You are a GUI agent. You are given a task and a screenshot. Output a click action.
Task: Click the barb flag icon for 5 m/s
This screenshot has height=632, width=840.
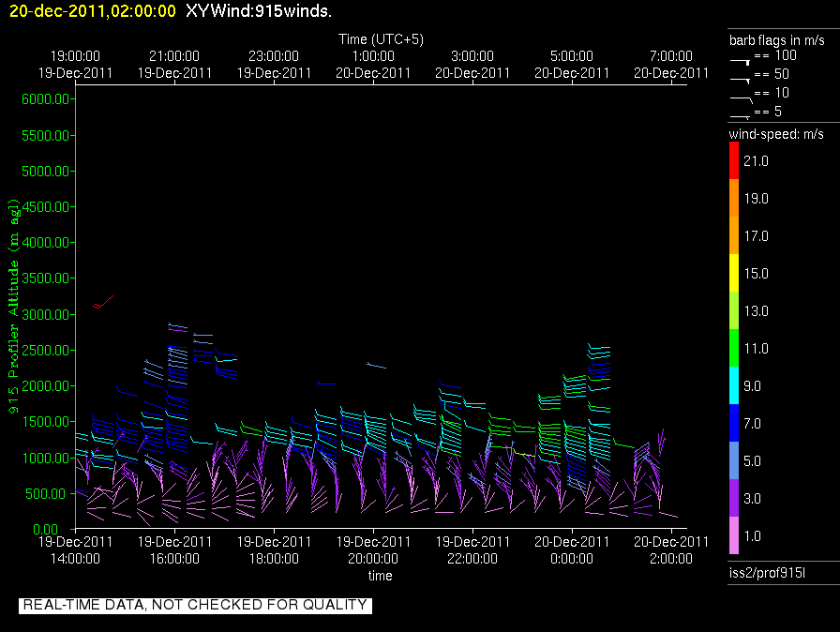(740, 117)
